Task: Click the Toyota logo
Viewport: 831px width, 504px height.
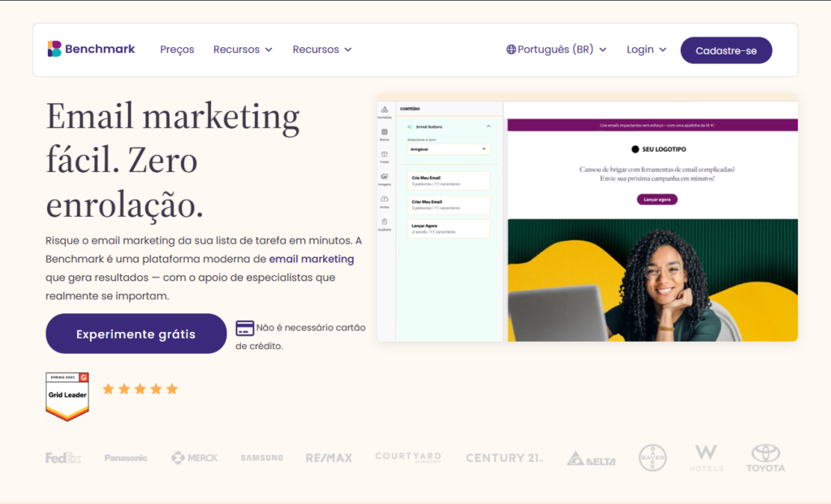Action: [x=765, y=459]
